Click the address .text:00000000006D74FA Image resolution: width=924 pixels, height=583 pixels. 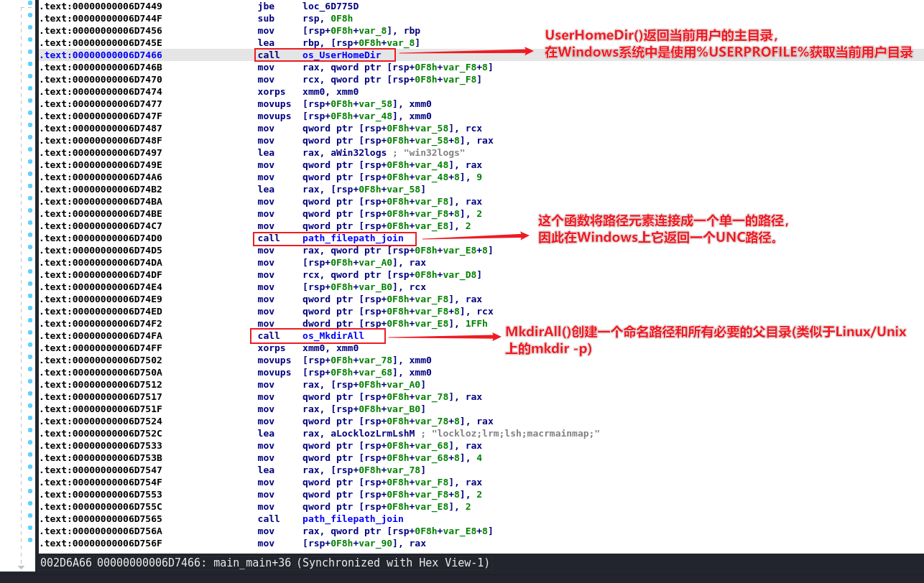tap(101, 336)
